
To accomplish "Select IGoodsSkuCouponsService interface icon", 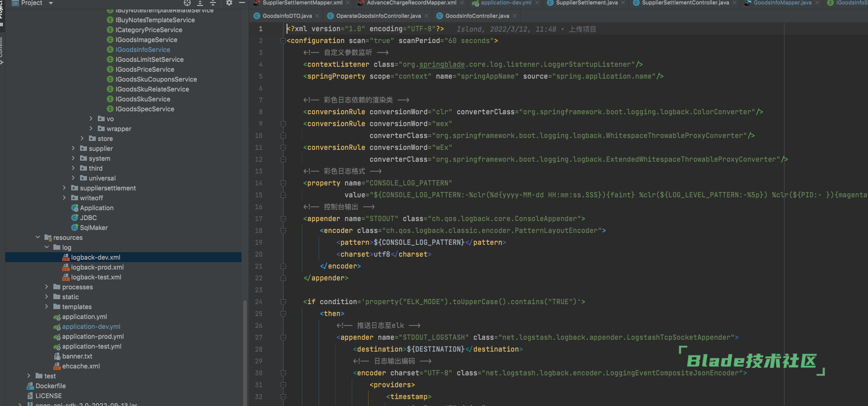I will [110, 79].
